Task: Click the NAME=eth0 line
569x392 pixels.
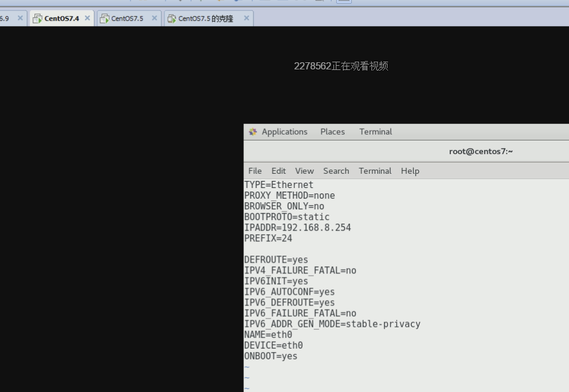Action: click(x=268, y=334)
